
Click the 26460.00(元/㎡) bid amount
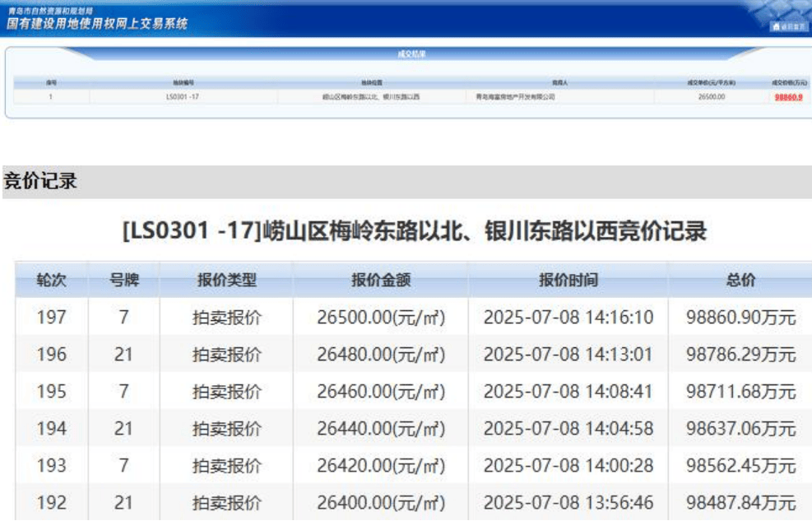click(x=381, y=392)
